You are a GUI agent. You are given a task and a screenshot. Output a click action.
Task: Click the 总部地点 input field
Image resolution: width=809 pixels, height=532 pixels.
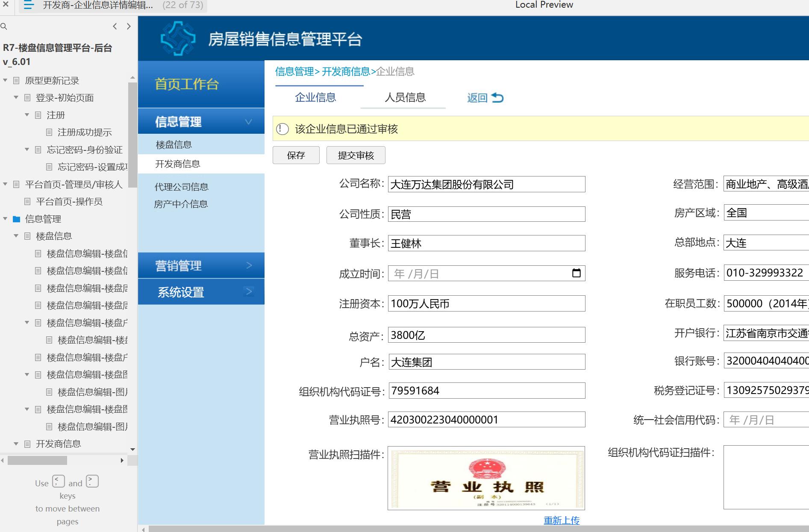(x=766, y=243)
